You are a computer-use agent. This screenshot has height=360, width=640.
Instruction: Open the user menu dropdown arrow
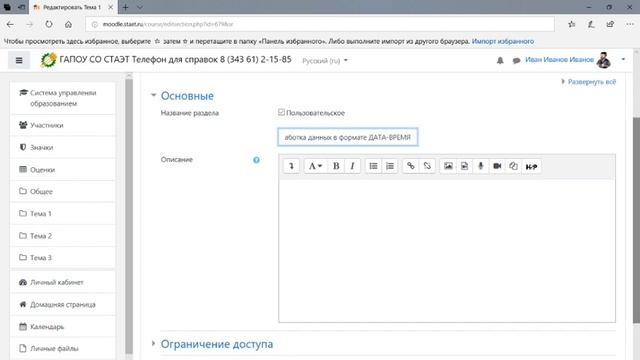click(x=623, y=60)
